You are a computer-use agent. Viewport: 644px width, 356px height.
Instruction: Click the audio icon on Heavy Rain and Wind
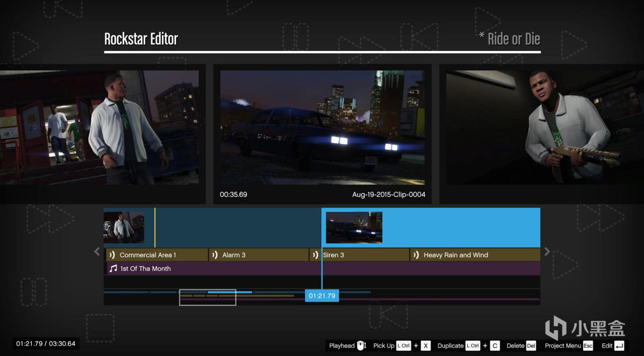point(416,255)
